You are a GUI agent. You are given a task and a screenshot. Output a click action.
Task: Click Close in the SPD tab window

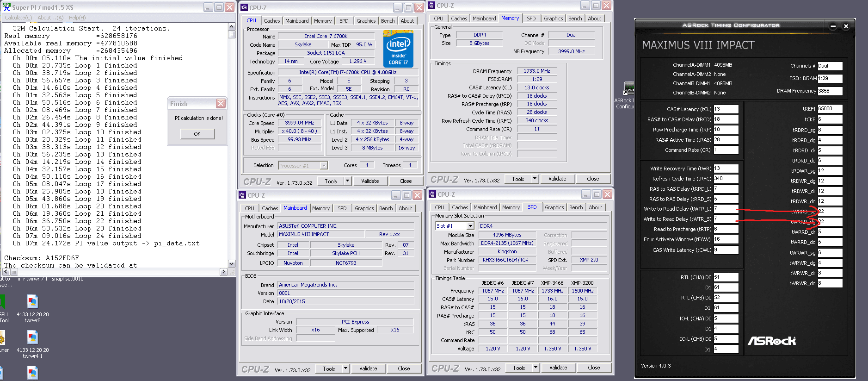tap(594, 368)
